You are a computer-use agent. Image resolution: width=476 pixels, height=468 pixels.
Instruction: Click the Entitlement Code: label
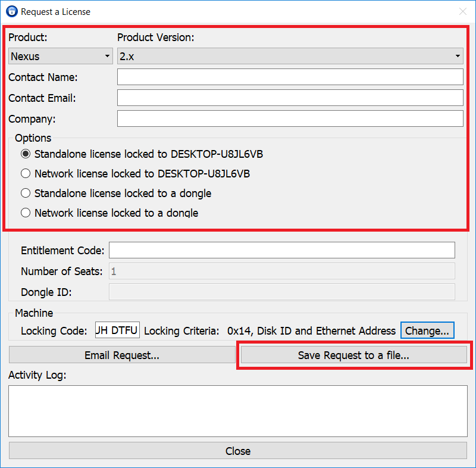point(62,251)
